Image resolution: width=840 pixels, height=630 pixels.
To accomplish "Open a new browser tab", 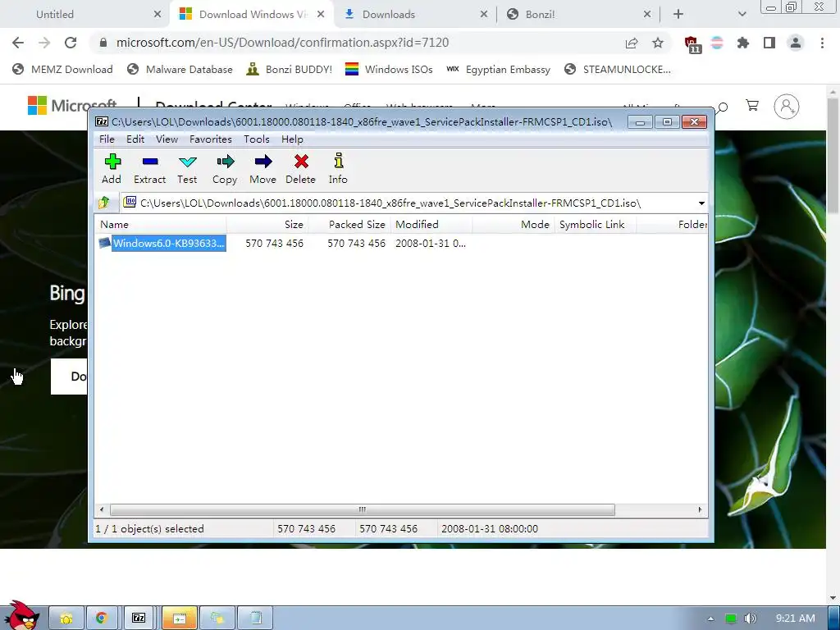I will pos(678,15).
